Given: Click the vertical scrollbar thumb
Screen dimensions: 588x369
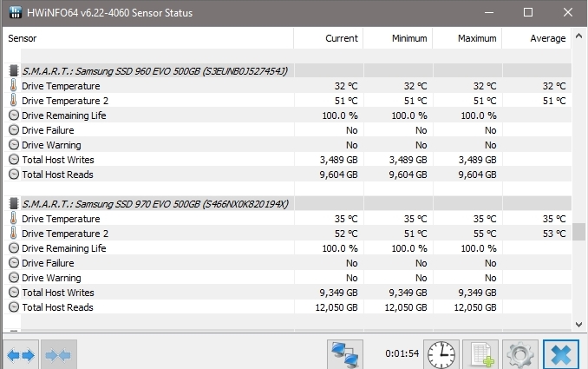Looking at the screenshot, I should pos(578,232).
